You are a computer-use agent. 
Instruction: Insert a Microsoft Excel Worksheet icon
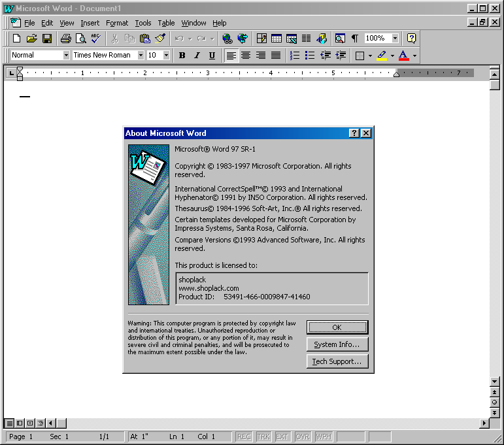point(292,39)
